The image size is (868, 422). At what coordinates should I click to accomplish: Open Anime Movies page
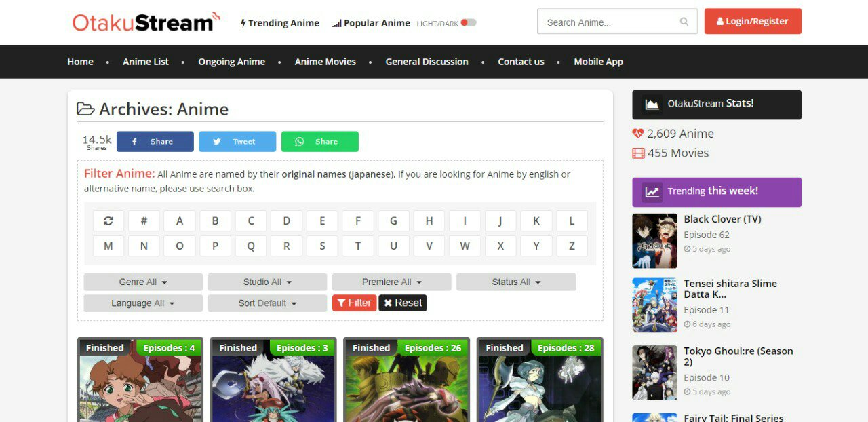[x=325, y=62]
